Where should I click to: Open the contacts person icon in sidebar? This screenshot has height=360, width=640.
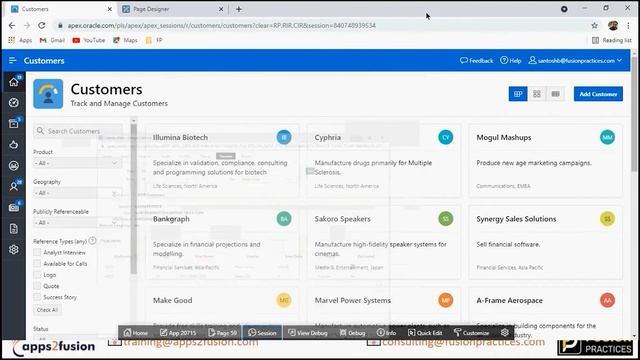pyautogui.click(x=13, y=186)
